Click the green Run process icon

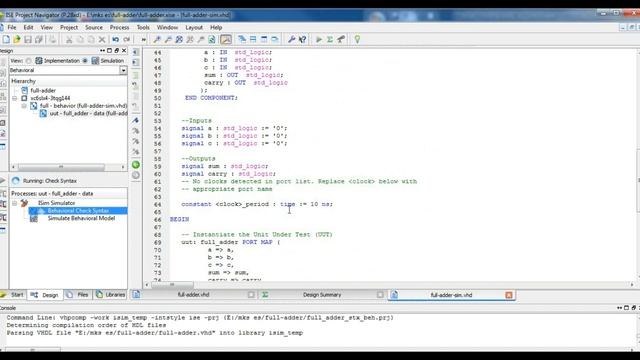pyautogui.click(x=319, y=40)
